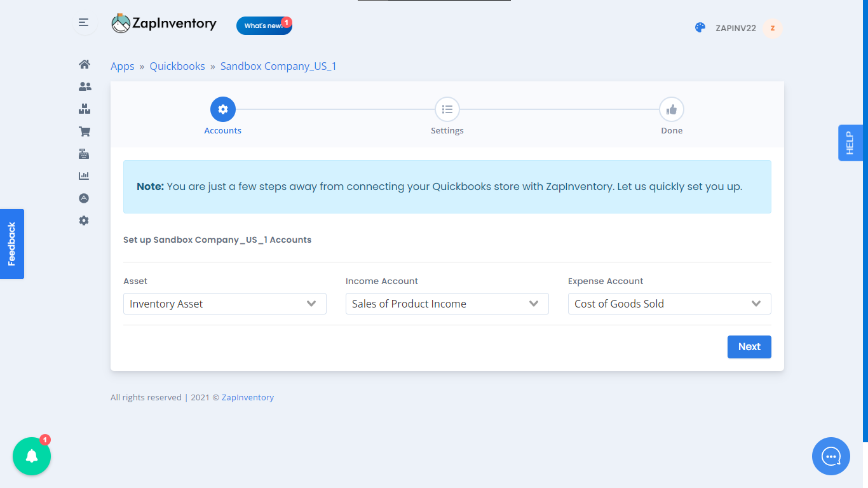Screen dimensions: 868x488
Task: Open the Reports bar chart sidebar icon
Action: pos(84,176)
